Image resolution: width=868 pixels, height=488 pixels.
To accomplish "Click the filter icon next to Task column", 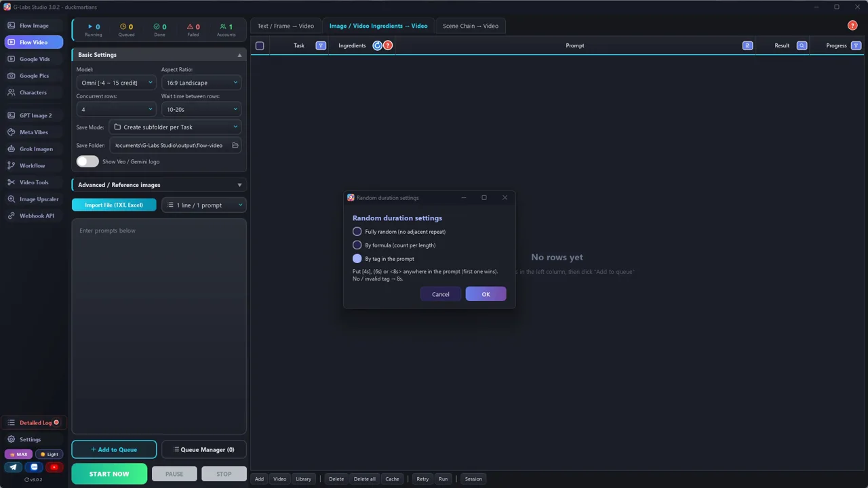I will [321, 45].
